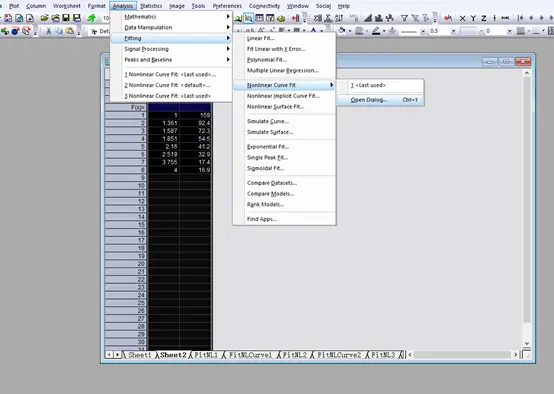Click the Cut scissors icon
This screenshot has width=554, height=394.
(48, 31)
